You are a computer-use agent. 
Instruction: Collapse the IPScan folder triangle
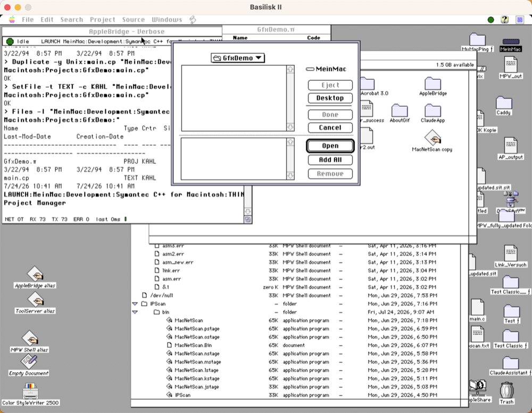(135, 304)
